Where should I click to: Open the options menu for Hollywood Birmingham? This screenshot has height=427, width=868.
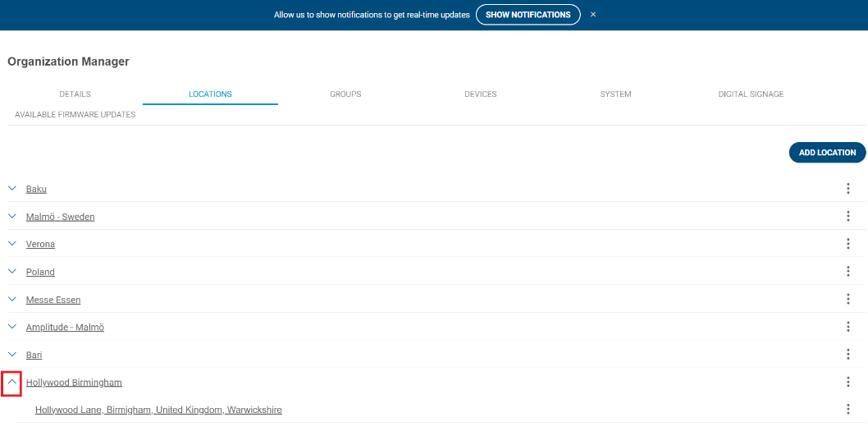[x=847, y=383]
